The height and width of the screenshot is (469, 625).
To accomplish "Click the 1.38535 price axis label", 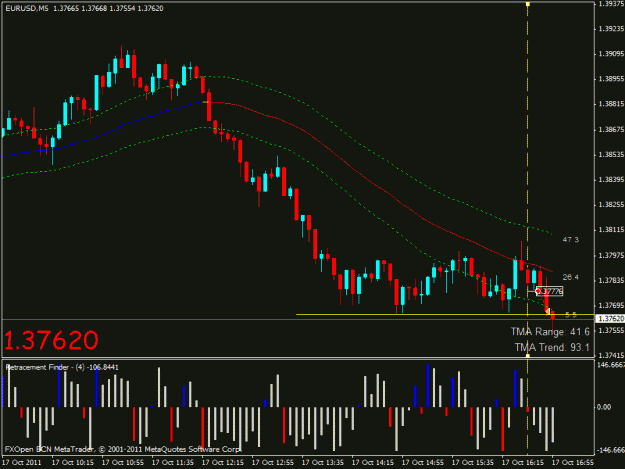I will tap(611, 154).
